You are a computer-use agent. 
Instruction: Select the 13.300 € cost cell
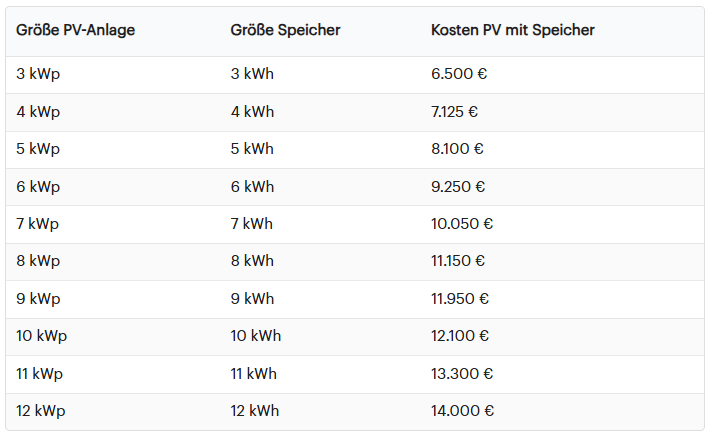462,374
